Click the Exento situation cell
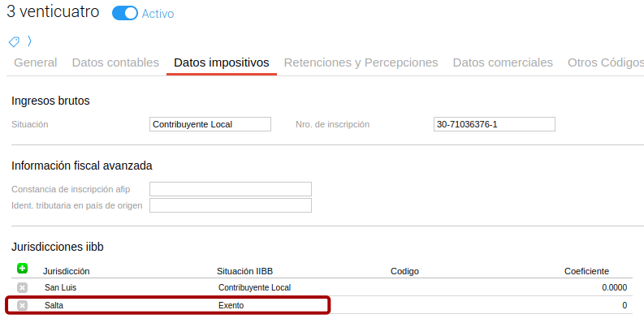Image resolution: width=644 pixels, height=323 pixels. [231, 306]
